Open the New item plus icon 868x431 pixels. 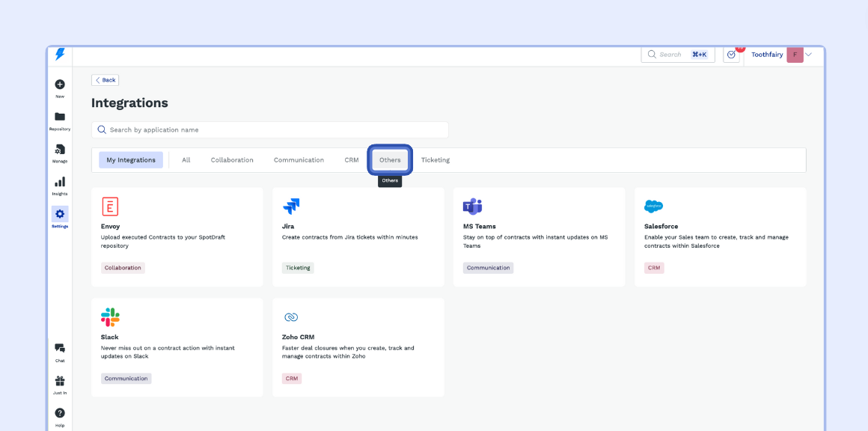pos(60,85)
